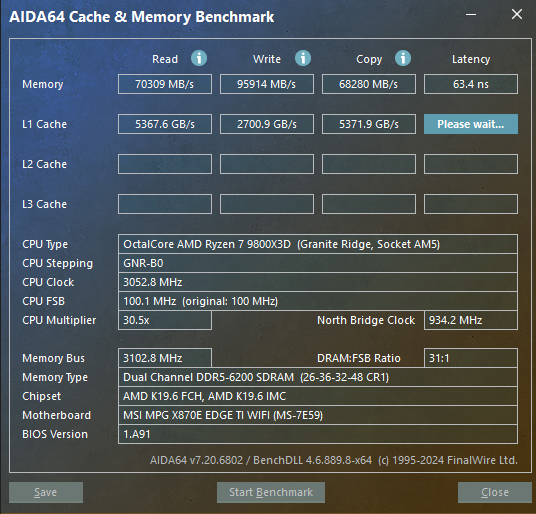
Task: Click the empty L3 Cache latency field
Action: [471, 204]
